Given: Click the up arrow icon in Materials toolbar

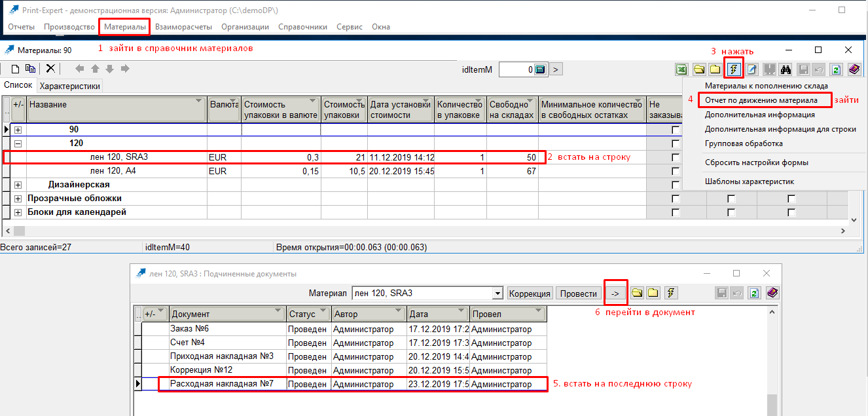Looking at the screenshot, I should click(x=95, y=69).
